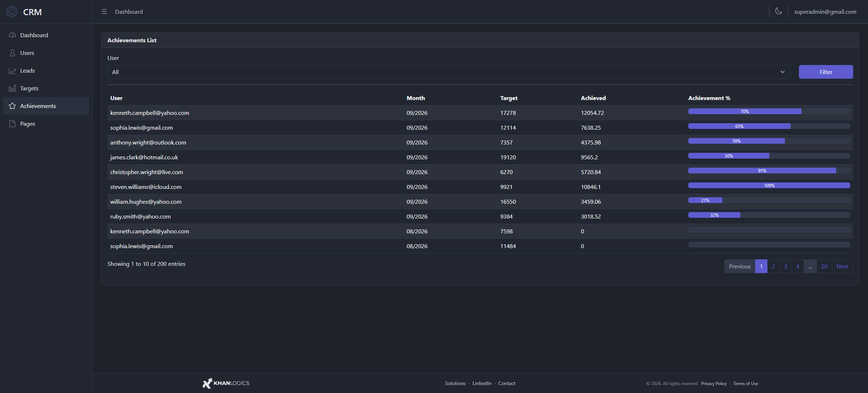This screenshot has width=868, height=393.
Task: Open the Privacy Policy link
Action: point(714,384)
